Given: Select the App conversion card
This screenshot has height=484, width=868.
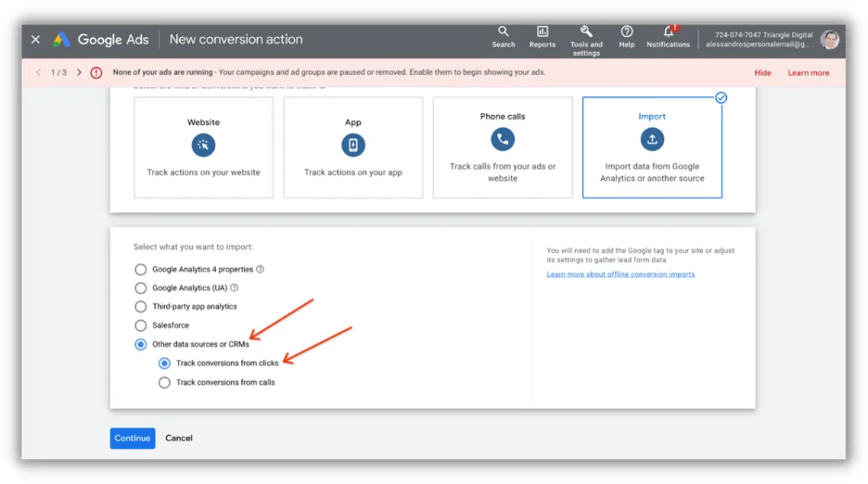Looking at the screenshot, I should [x=352, y=147].
